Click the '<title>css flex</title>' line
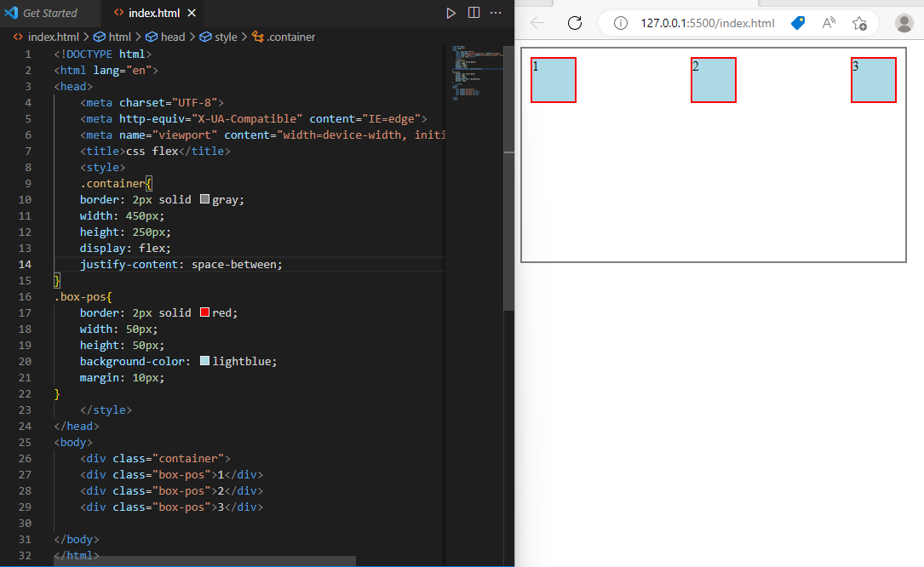Screen dimensions: 924x567 coord(155,152)
